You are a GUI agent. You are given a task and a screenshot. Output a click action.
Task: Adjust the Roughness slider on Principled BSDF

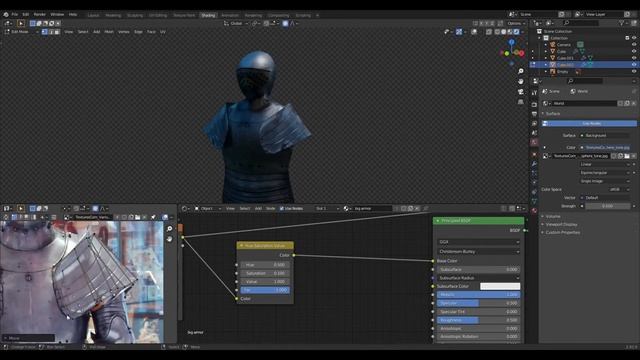pyautogui.click(x=479, y=320)
